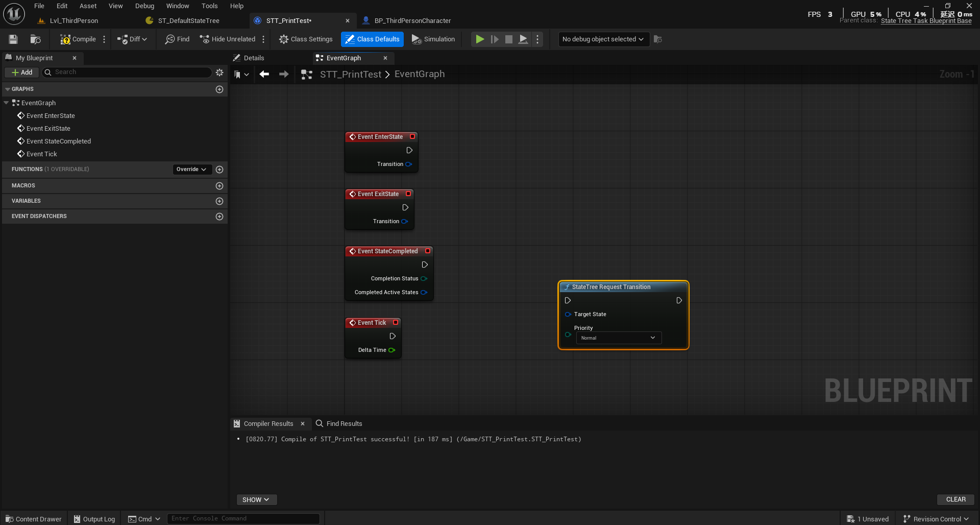This screenshot has width=980, height=525.
Task: Stop the play session
Action: [x=509, y=39]
